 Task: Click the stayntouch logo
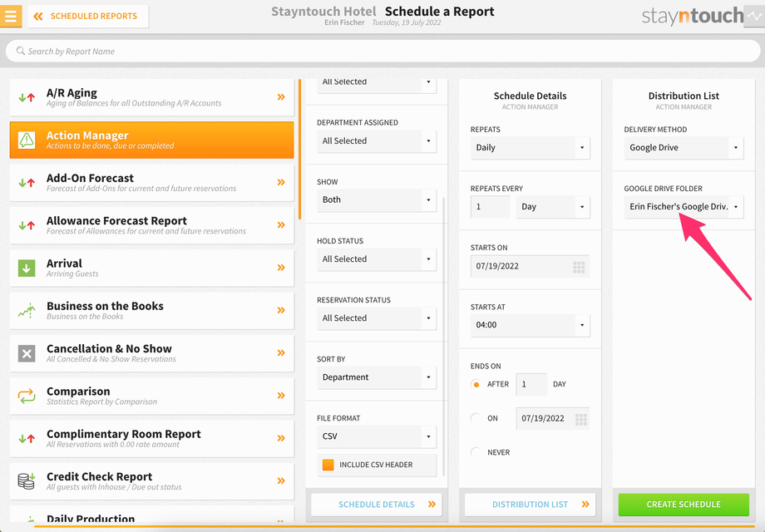click(692, 16)
